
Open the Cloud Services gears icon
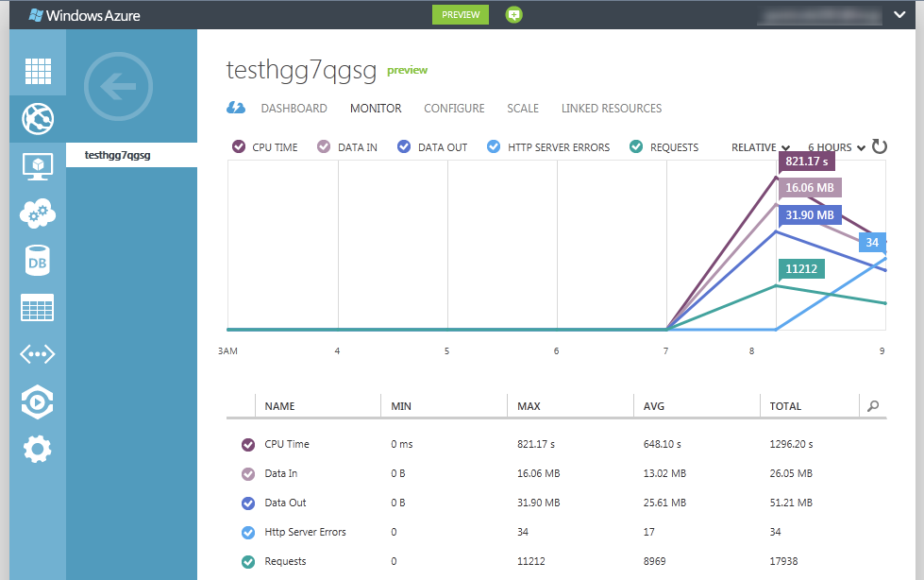38,213
